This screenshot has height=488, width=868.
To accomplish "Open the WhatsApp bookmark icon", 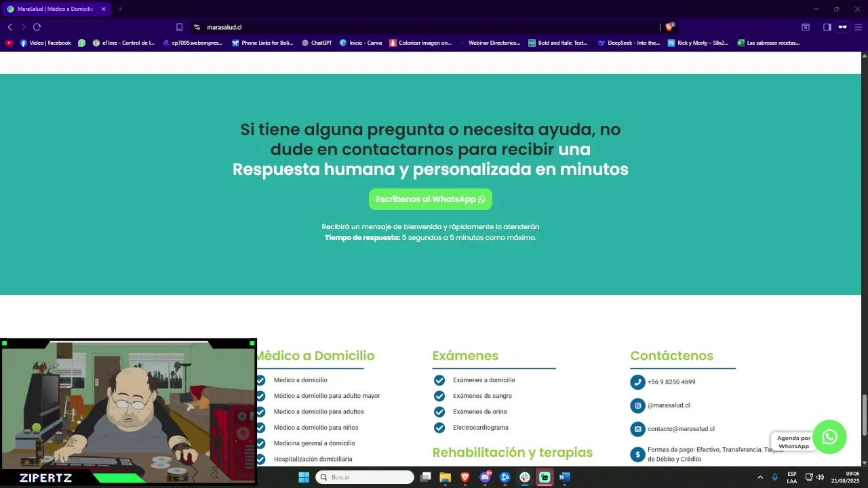I will [x=81, y=43].
